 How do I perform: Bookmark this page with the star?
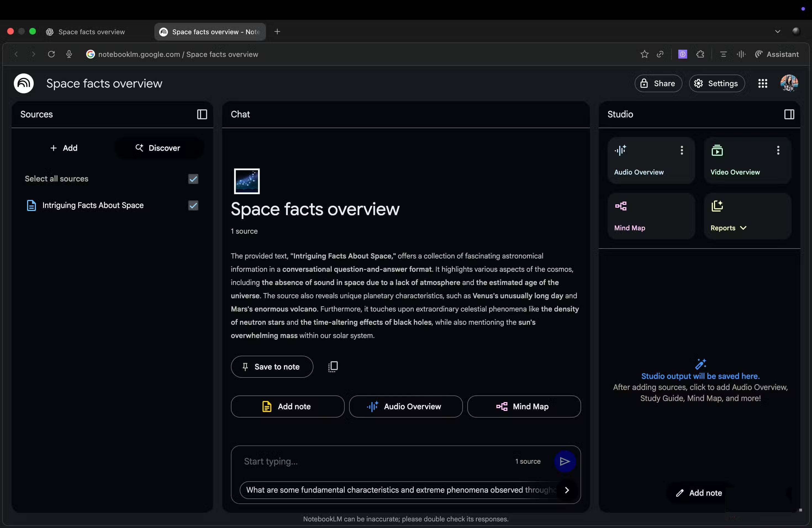[x=644, y=54]
